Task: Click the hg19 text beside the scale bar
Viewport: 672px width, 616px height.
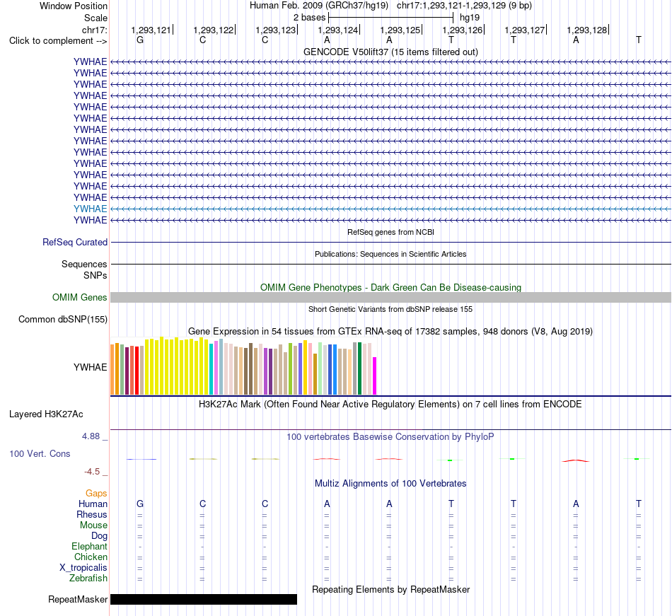Action: coord(470,18)
